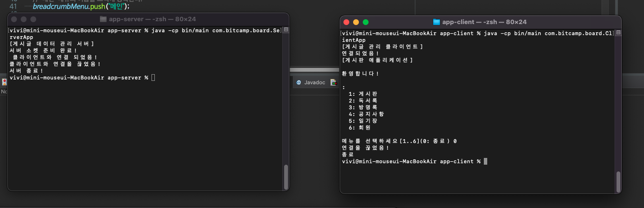Click the cursor at app-server prompt
This screenshot has width=644, height=208.
(153, 78)
